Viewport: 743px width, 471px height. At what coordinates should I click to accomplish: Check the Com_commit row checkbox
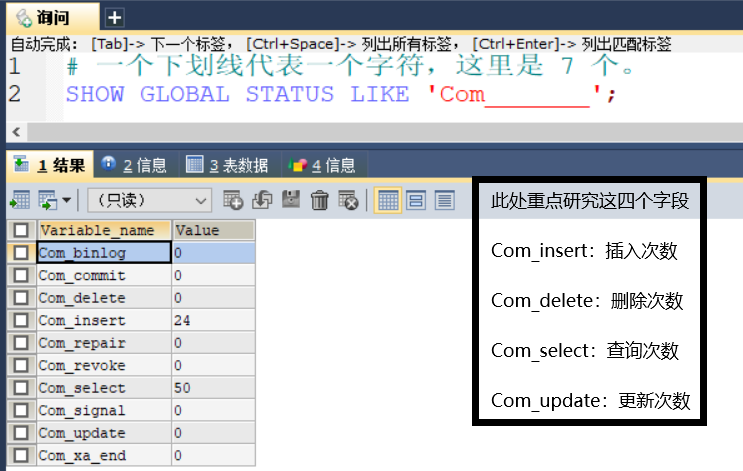(21, 275)
